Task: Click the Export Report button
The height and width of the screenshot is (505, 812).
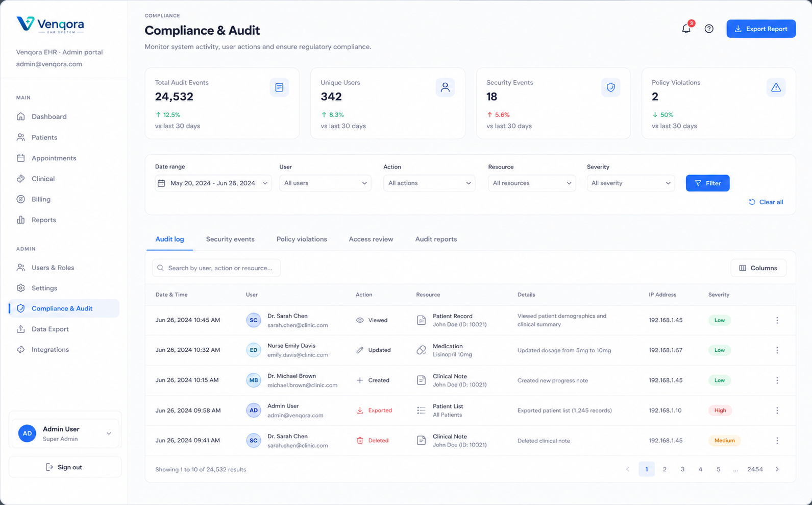Action: (761, 29)
